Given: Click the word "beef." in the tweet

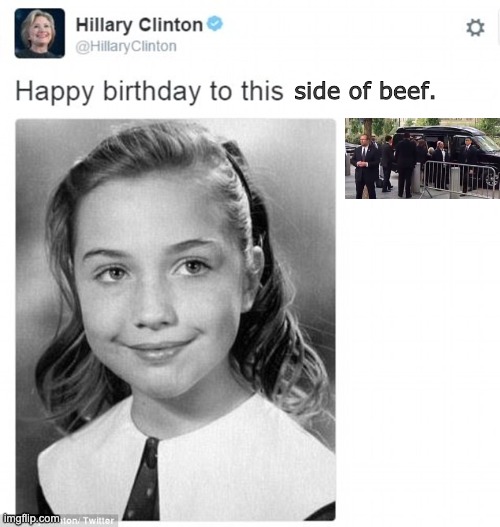Looking at the screenshot, I should pyautogui.click(x=407, y=91).
